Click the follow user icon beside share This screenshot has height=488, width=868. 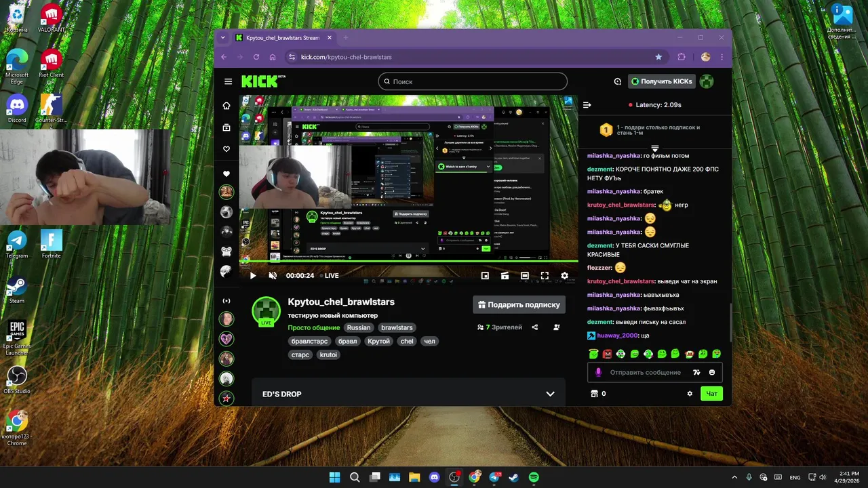557,327
